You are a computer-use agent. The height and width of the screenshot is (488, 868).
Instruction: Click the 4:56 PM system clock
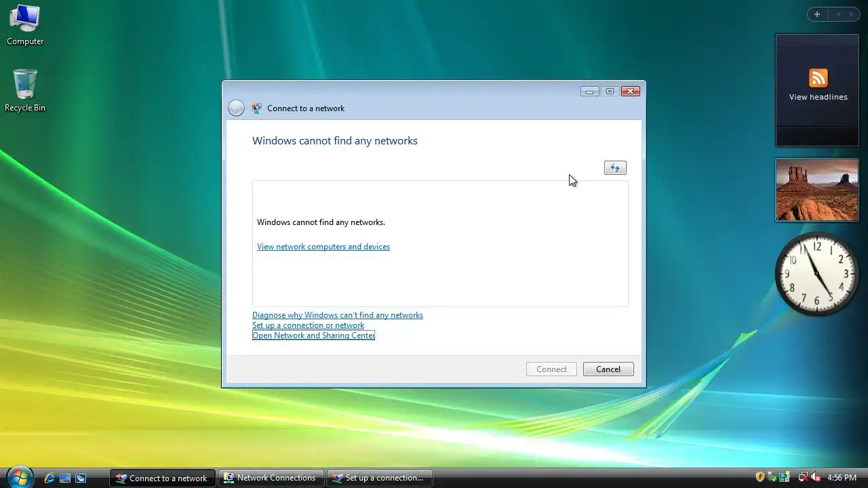[x=842, y=478]
